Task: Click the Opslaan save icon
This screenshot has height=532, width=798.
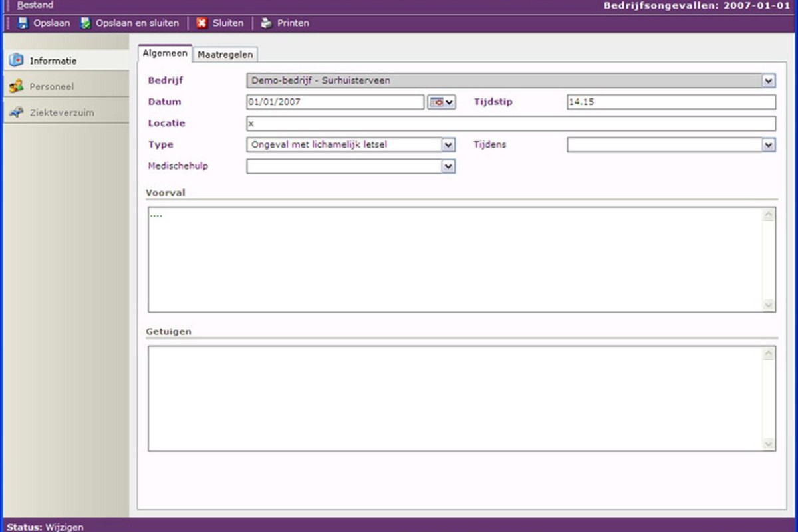Action: point(23,23)
